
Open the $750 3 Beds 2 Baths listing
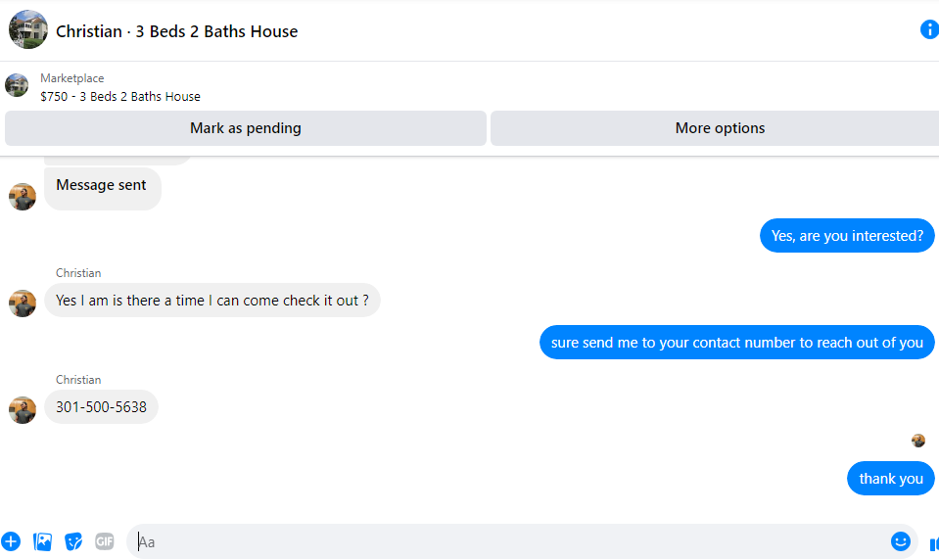pos(120,96)
